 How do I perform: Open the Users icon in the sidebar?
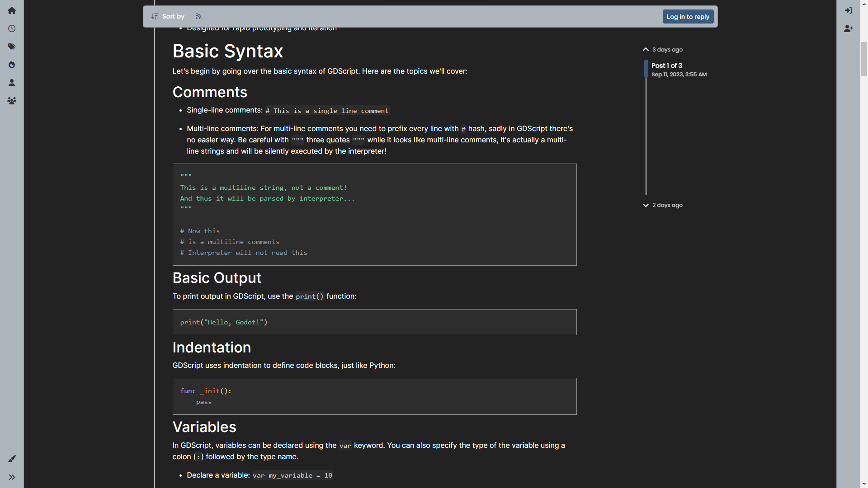coord(12,83)
